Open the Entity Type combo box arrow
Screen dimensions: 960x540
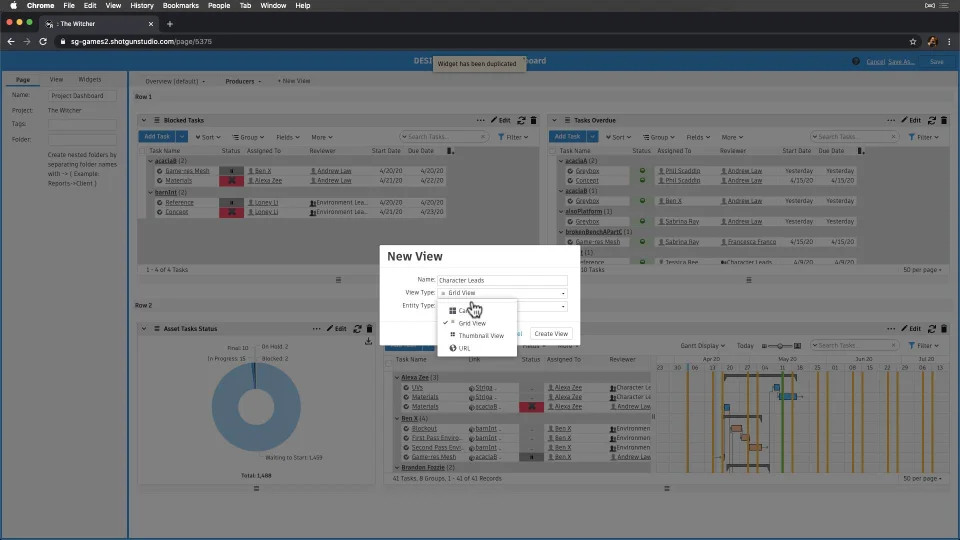pyautogui.click(x=563, y=306)
